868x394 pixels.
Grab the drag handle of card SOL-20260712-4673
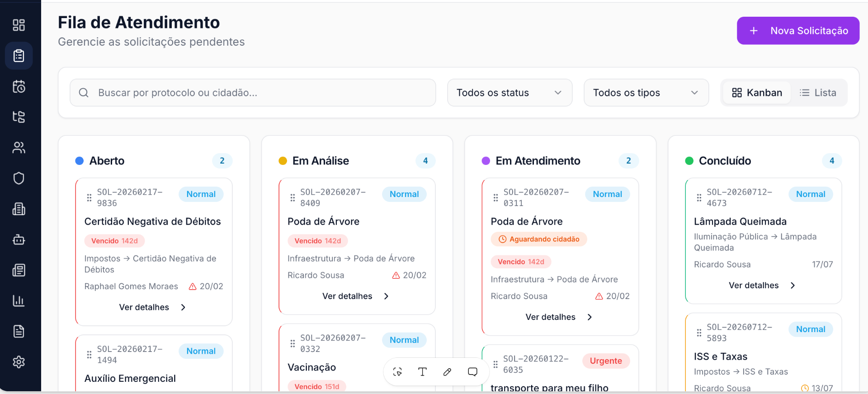(699, 197)
